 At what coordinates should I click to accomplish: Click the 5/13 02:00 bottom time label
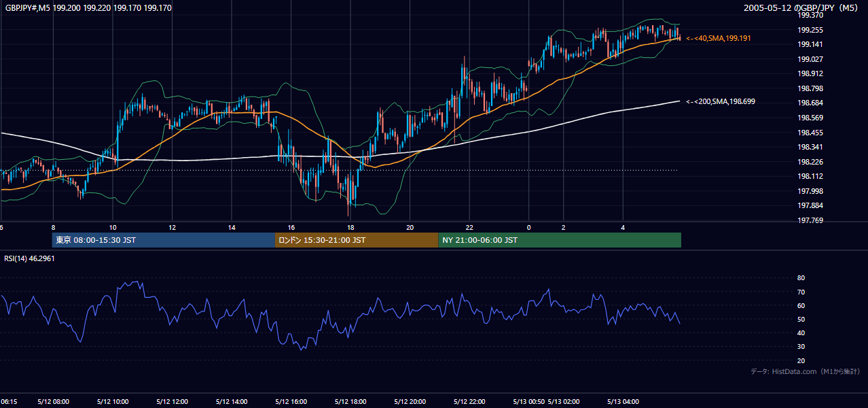(x=564, y=401)
